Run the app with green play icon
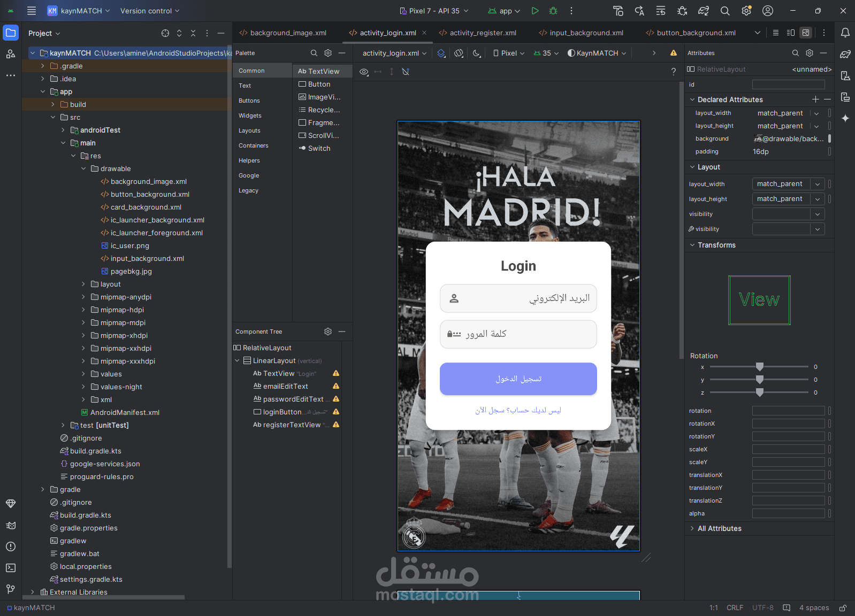Screen dimensions: 855x616 point(535,11)
